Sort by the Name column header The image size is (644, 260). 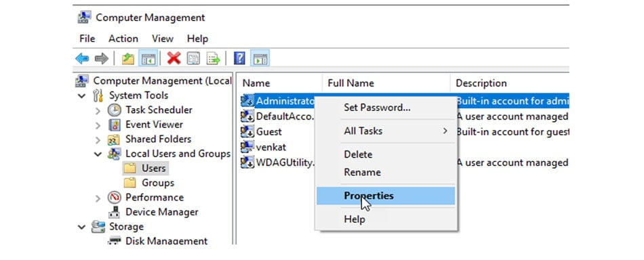click(x=279, y=83)
